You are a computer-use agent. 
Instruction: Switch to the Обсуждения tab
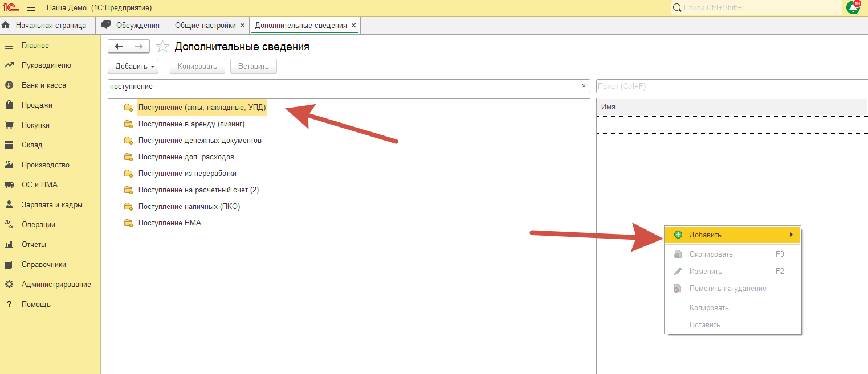(137, 26)
